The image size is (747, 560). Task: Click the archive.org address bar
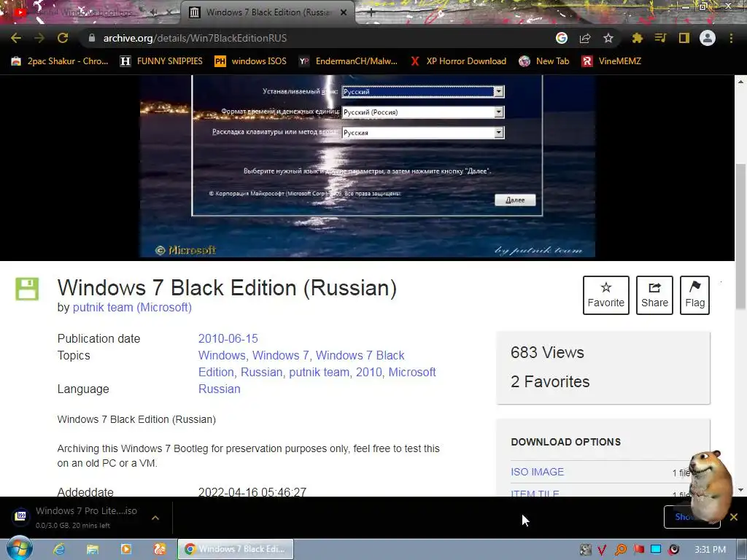[x=314, y=38]
